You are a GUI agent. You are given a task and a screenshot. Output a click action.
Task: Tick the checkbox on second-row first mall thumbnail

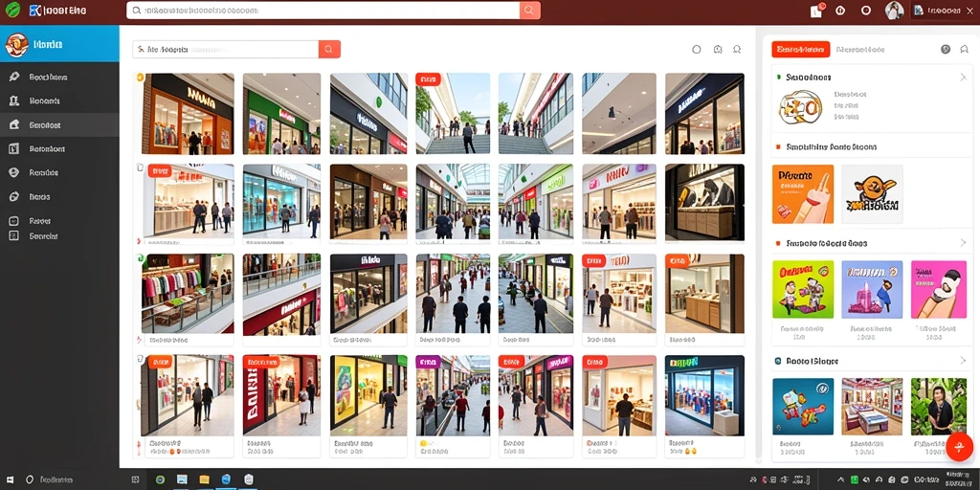[x=140, y=168]
